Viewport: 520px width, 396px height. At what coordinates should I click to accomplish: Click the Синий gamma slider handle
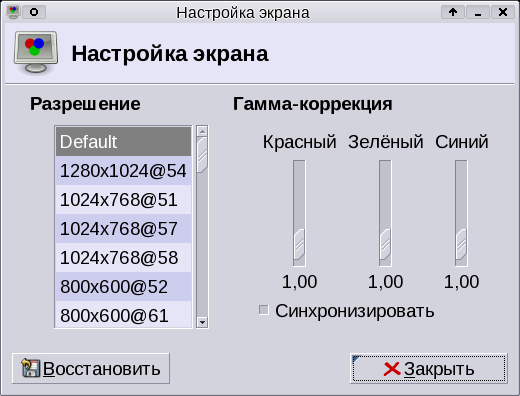(461, 244)
